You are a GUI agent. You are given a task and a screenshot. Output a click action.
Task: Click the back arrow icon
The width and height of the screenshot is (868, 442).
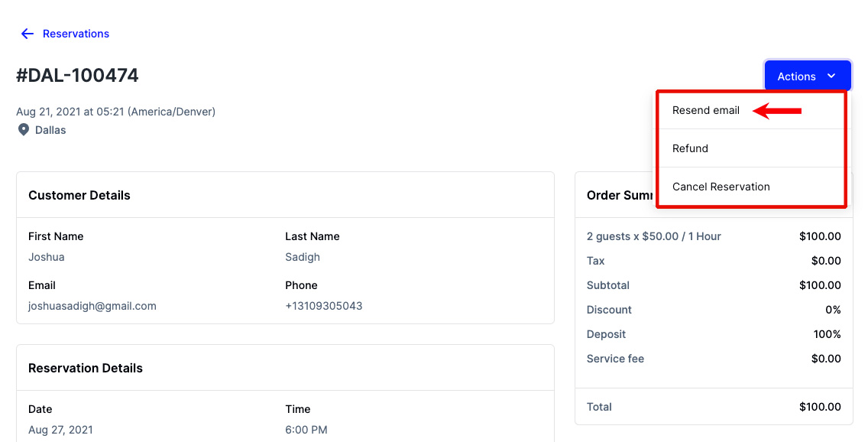[28, 34]
